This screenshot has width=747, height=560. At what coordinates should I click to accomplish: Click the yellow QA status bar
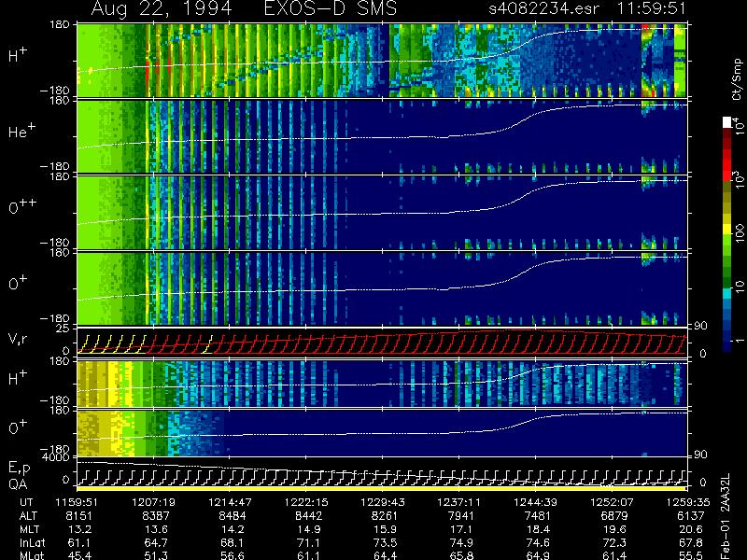(381, 488)
